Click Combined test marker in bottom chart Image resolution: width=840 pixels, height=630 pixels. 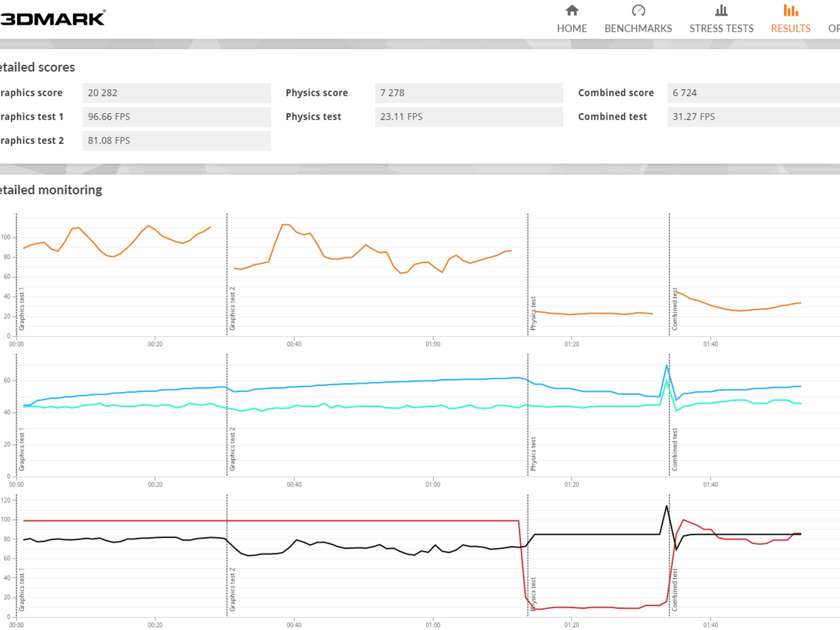tap(674, 590)
